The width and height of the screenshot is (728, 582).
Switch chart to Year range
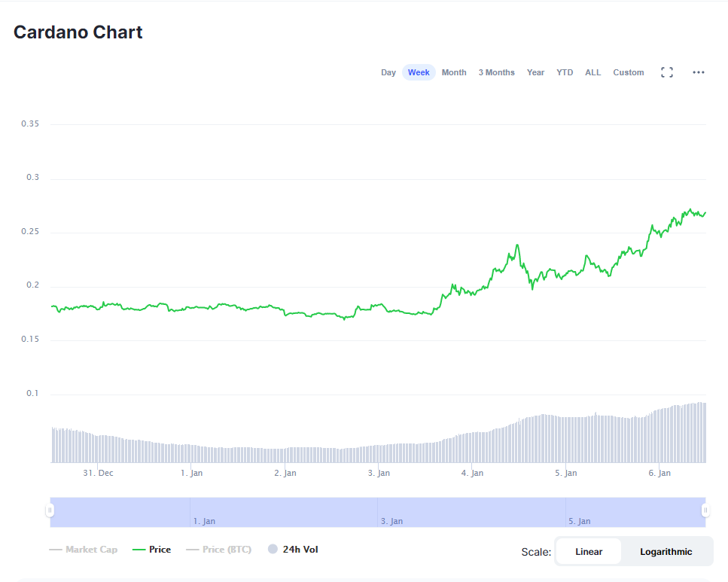tap(535, 72)
